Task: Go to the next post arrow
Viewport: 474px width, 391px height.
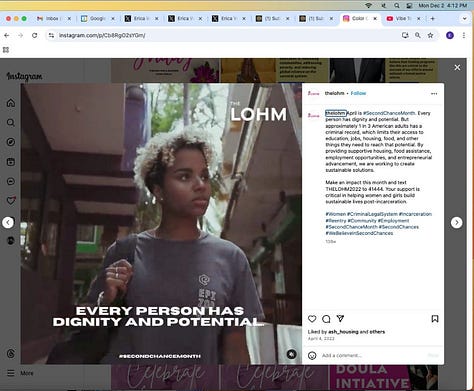Action: (x=456, y=222)
